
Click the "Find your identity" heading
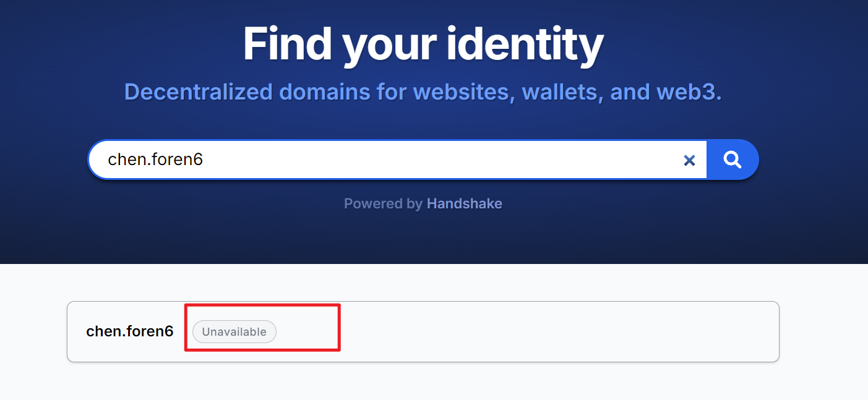pyautogui.click(x=423, y=45)
